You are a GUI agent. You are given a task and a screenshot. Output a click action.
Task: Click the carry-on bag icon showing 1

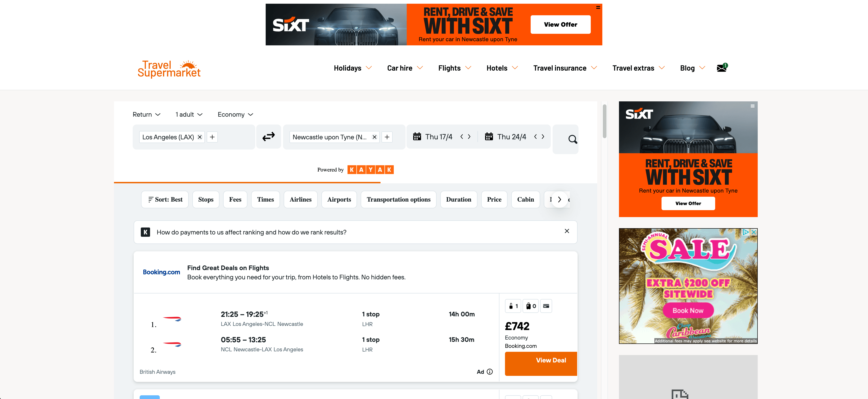coord(513,306)
